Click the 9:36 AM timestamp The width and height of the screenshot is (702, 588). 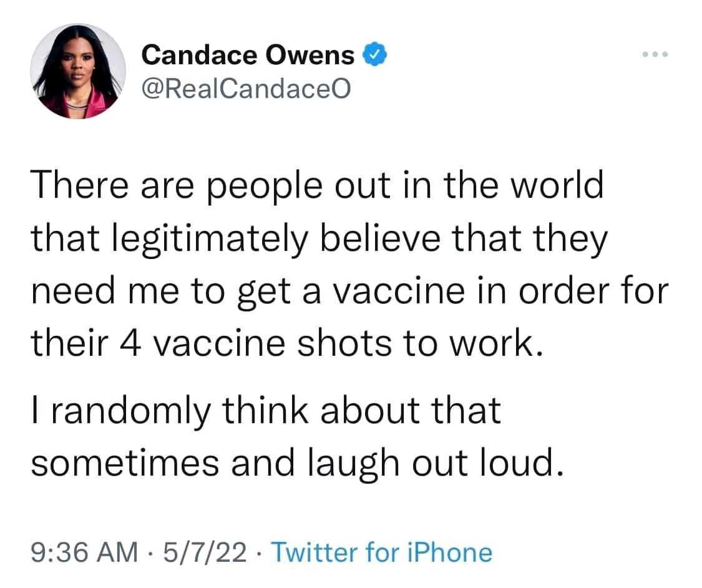click(x=85, y=552)
